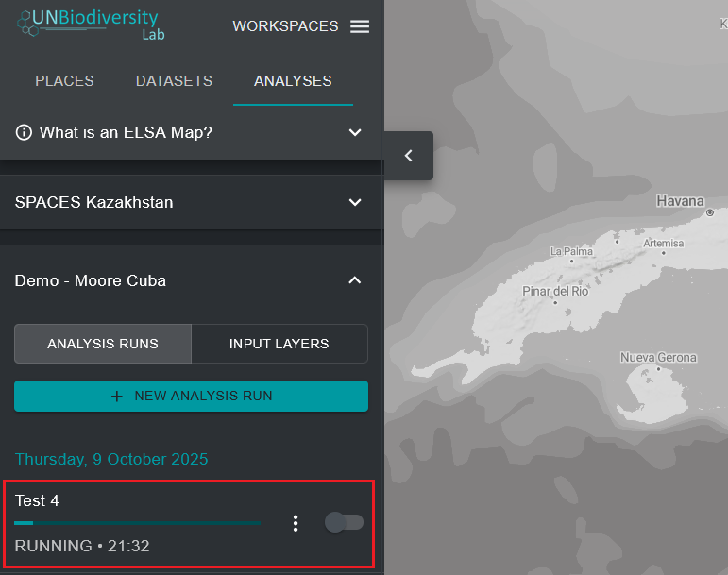Screen dimensions: 728x575
Task: Expand the SPACES Kazakhstan section
Action: click(x=355, y=202)
